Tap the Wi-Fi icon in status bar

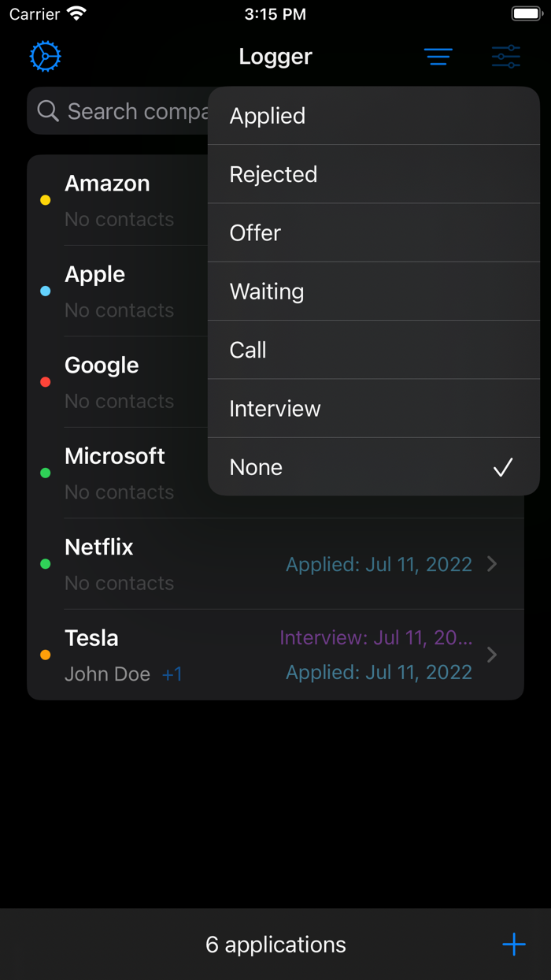76,13
